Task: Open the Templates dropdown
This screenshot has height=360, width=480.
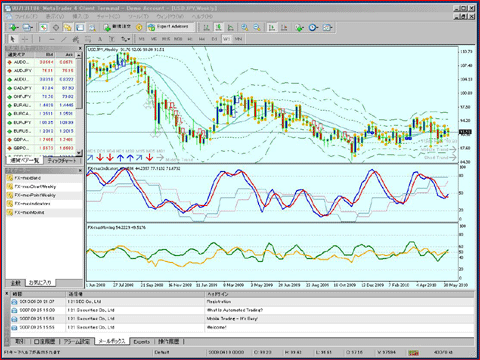Action: pos(328,28)
